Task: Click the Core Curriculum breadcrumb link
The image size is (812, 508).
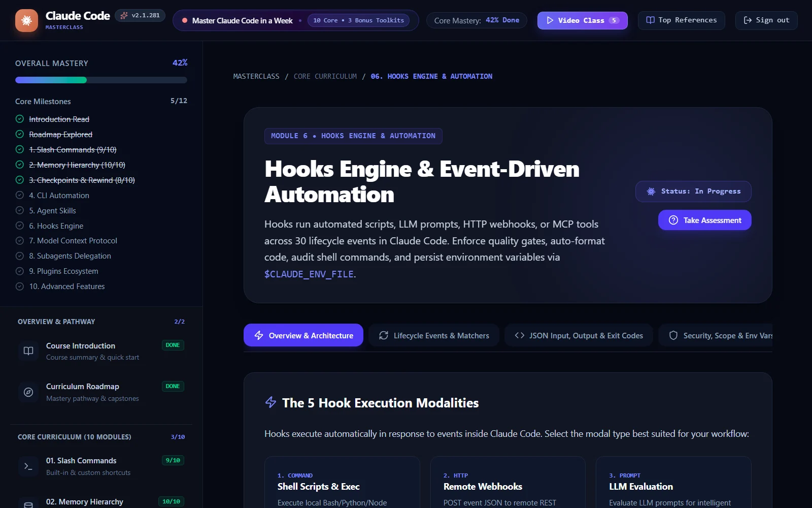Action: click(325, 76)
